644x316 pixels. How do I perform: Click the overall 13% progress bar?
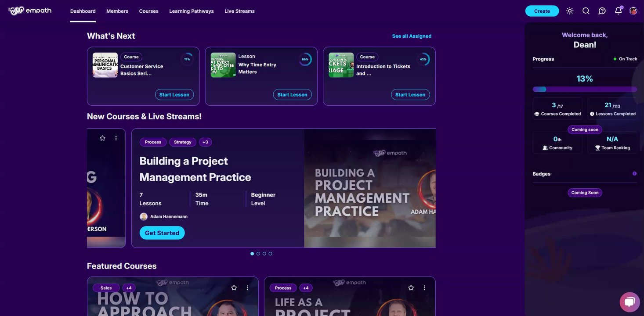pos(585,89)
